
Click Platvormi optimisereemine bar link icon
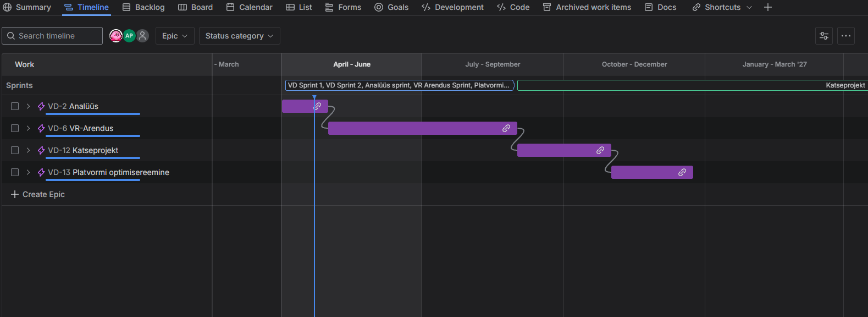coord(682,172)
